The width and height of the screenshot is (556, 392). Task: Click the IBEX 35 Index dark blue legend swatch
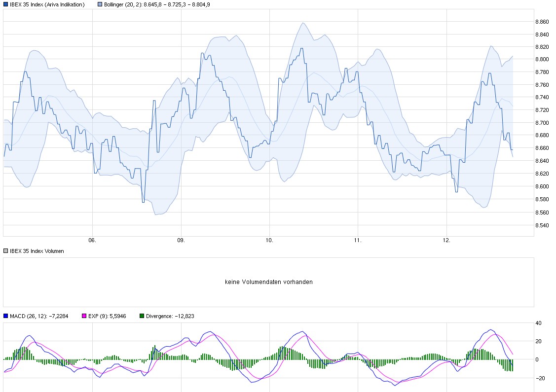tap(6, 4)
